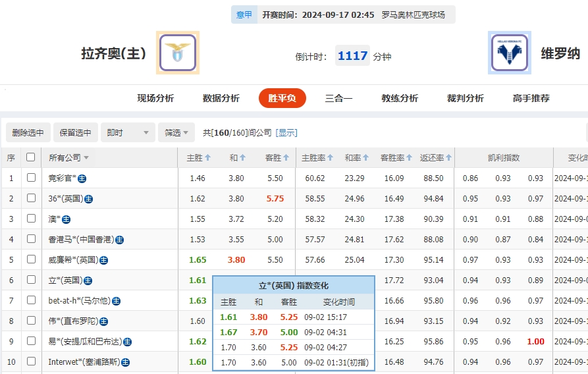The width and height of the screenshot is (588, 374).
Task: Click the 保留选中 button
Action: pos(76,132)
